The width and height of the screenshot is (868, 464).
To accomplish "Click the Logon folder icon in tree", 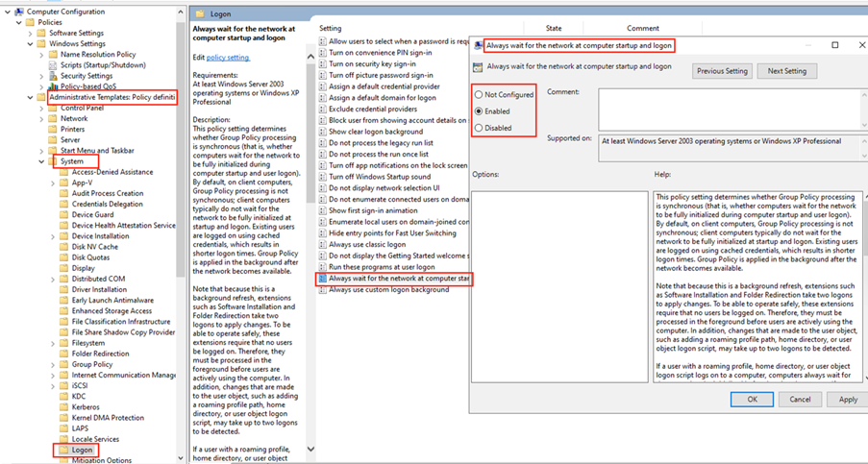I will 63,450.
